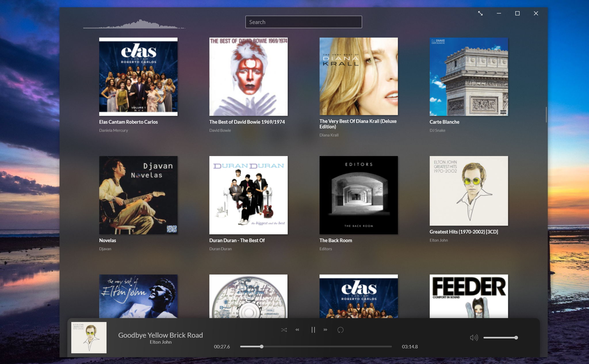589x364 pixels.
Task: Click the elapsed time 00:27.6
Action: point(222,346)
